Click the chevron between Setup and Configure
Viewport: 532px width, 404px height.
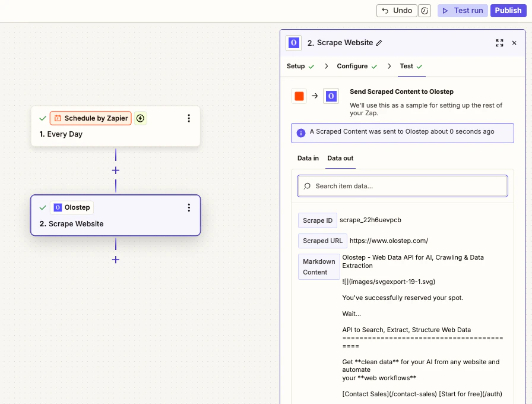coord(326,67)
